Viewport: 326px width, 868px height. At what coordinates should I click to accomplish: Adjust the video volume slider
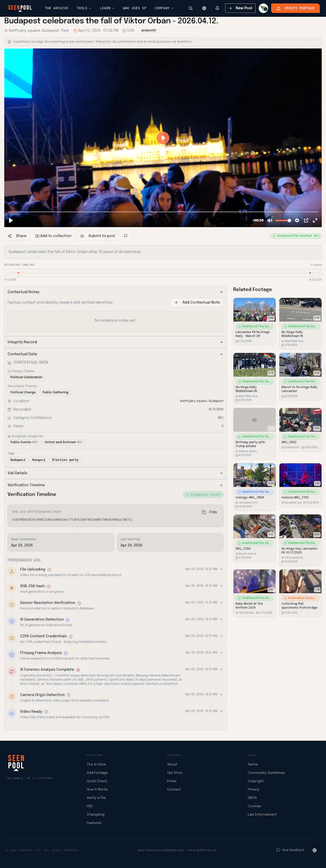tap(283, 221)
